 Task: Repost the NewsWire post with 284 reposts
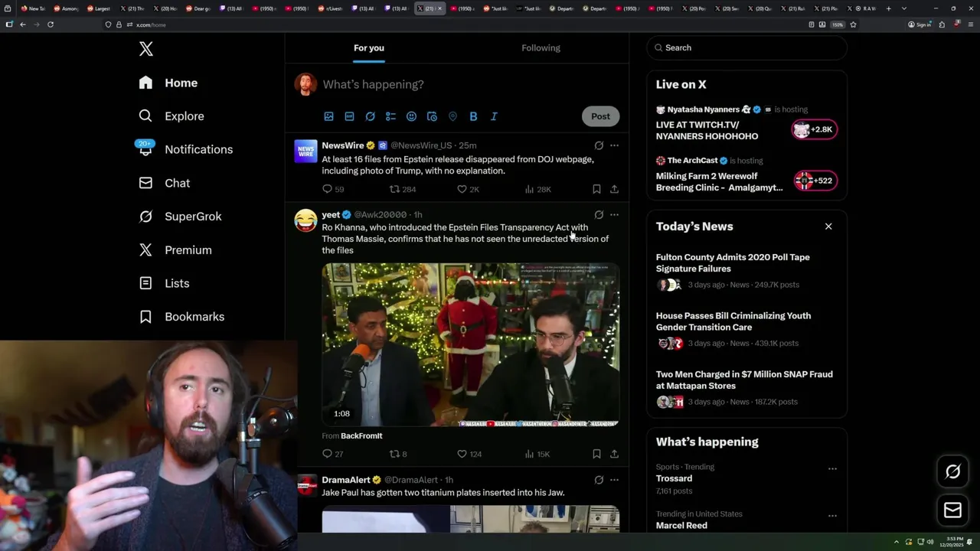(403, 189)
